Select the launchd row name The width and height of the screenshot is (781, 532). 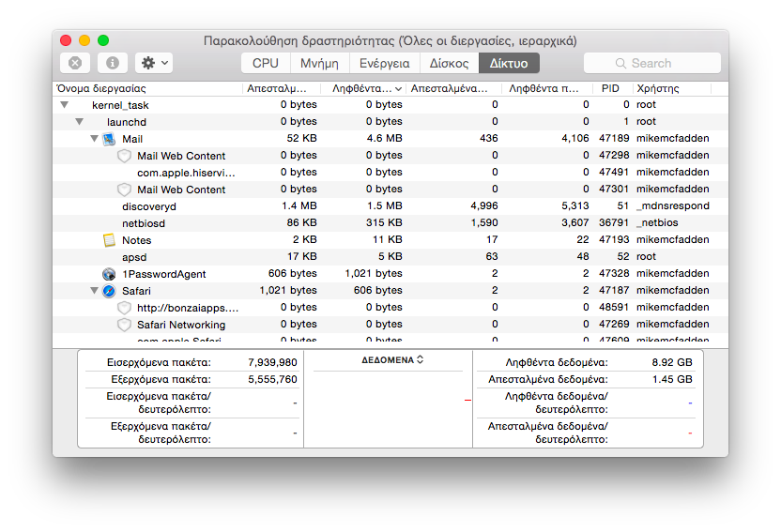pos(127,122)
